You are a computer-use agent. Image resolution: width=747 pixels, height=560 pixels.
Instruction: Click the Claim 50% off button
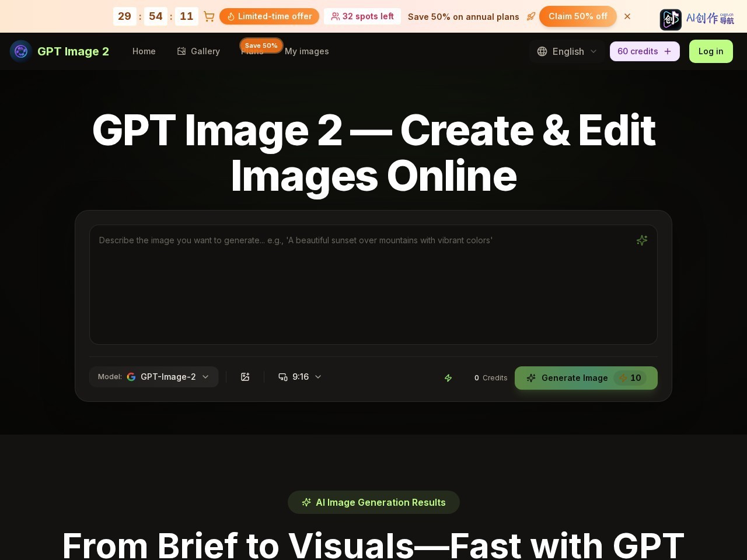[578, 16]
